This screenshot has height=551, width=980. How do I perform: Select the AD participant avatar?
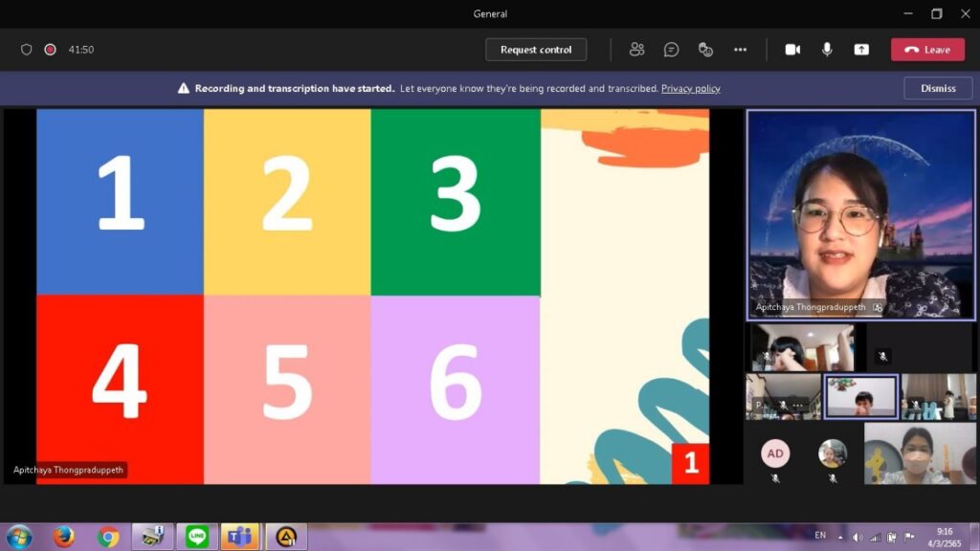coord(775,453)
